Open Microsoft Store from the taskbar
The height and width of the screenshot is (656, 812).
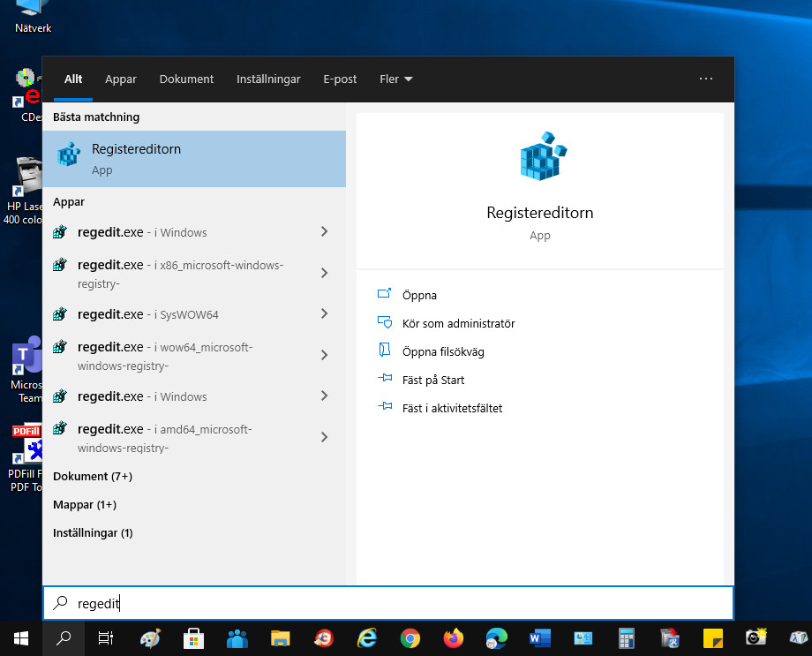[x=194, y=637]
